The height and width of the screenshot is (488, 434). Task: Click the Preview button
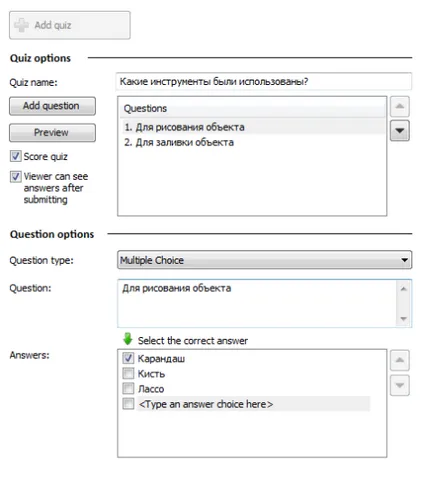click(52, 133)
